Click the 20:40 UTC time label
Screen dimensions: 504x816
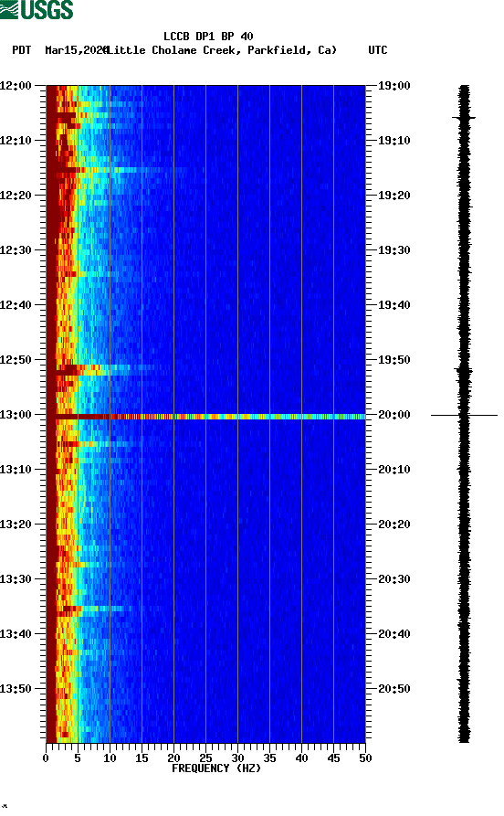click(394, 634)
